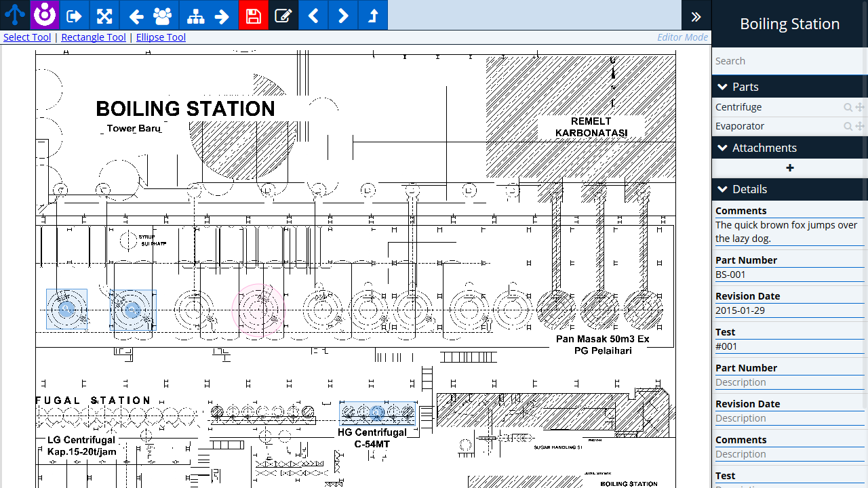
Task: Click the HG Centrifugal C-54MT label
Action: coord(372,438)
